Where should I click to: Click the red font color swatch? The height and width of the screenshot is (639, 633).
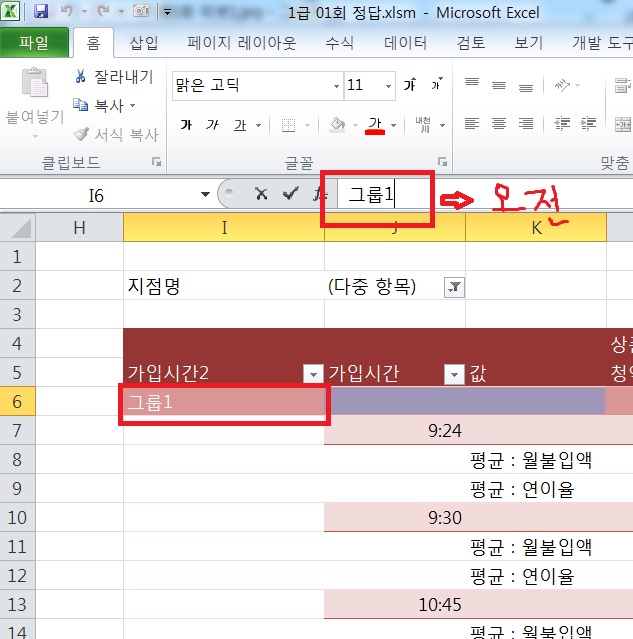point(376,125)
